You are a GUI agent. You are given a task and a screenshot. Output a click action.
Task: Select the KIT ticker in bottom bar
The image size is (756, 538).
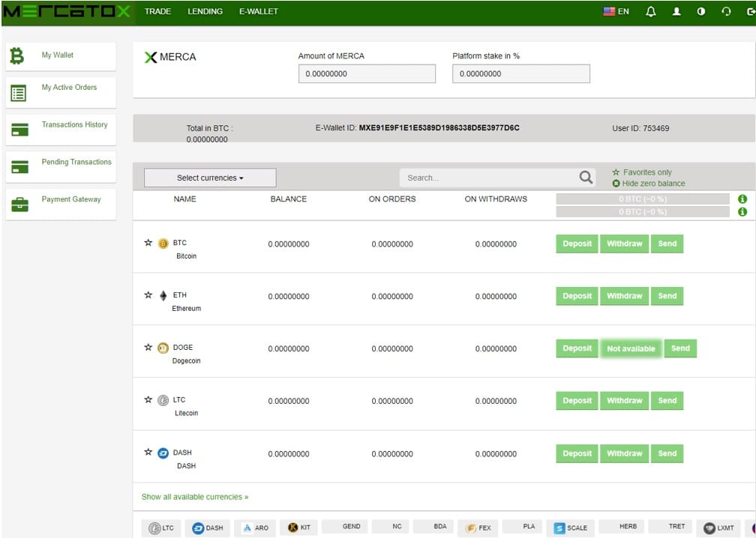299,528
